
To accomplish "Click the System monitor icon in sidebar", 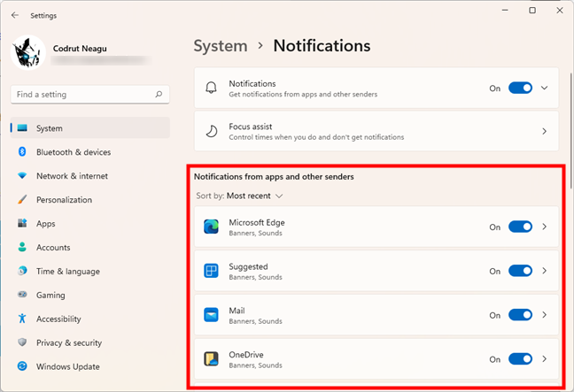I will tap(22, 128).
